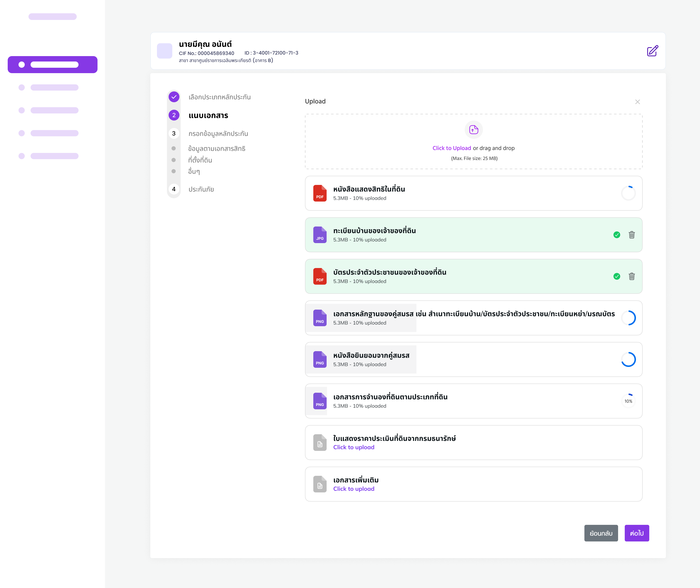Image resolution: width=700 pixels, height=588 pixels.
Task: Close the Upload panel with X
Action: (x=637, y=102)
